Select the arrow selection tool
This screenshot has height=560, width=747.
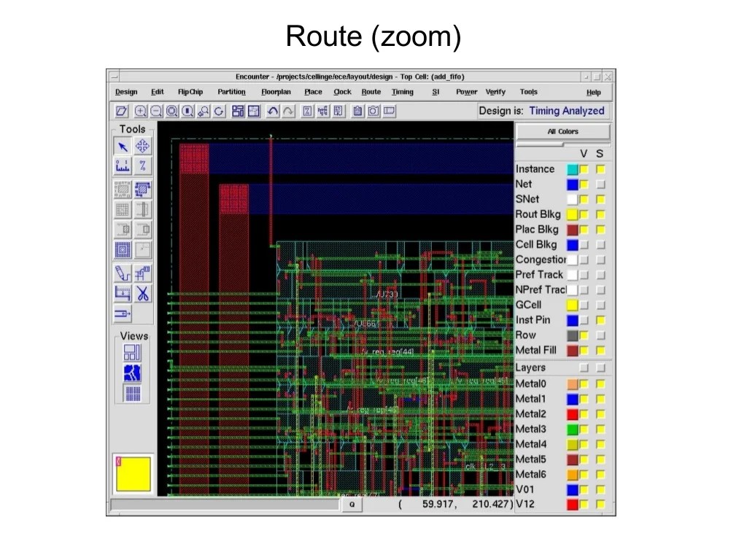123,146
